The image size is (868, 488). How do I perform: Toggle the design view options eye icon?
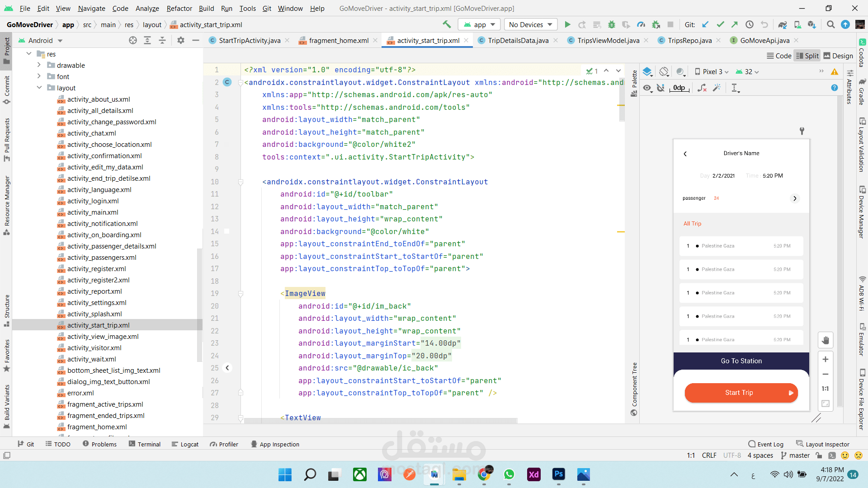tap(648, 88)
